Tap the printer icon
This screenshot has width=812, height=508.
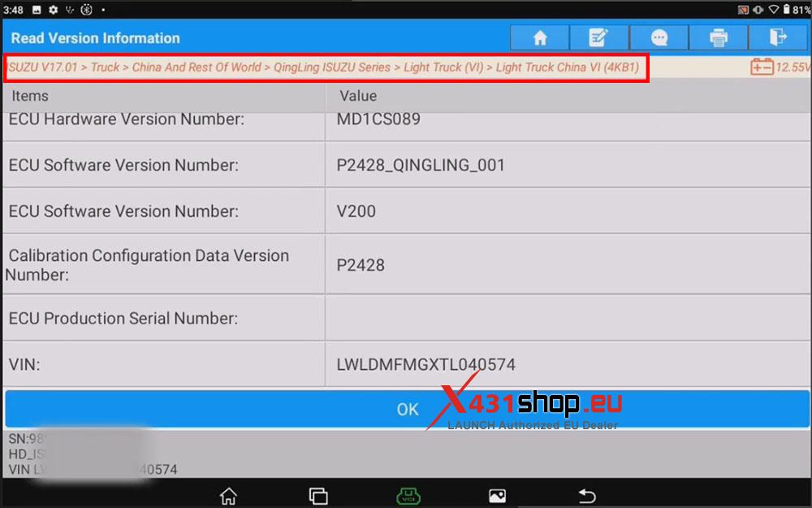(719, 38)
